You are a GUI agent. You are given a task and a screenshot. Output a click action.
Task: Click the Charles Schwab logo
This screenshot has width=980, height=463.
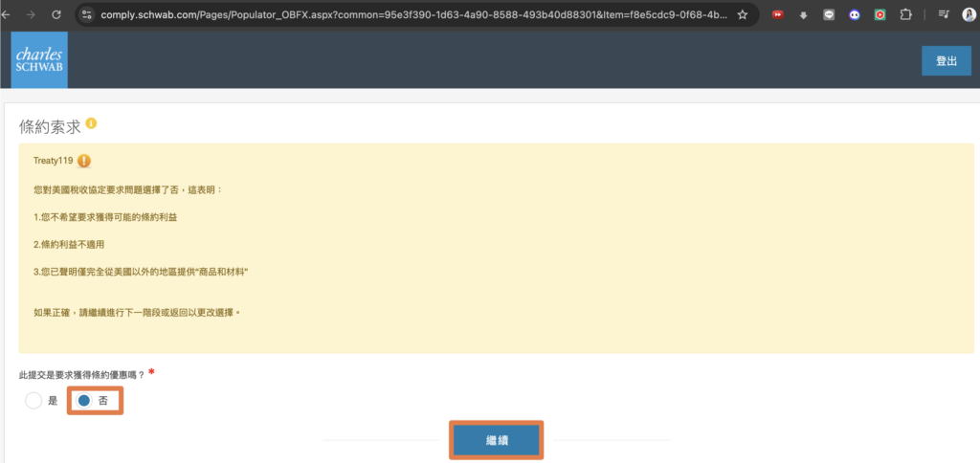(x=40, y=59)
